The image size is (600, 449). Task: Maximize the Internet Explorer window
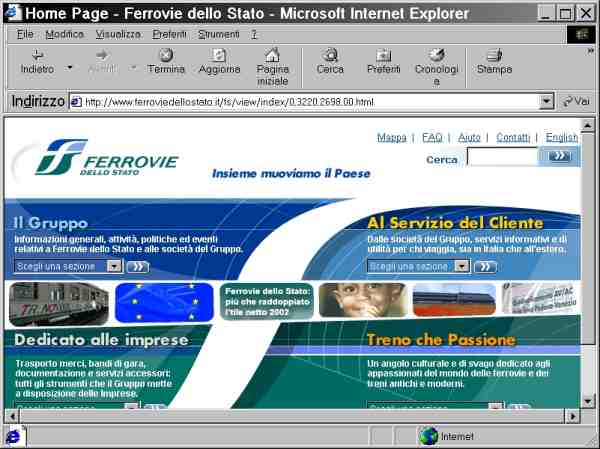[566, 14]
